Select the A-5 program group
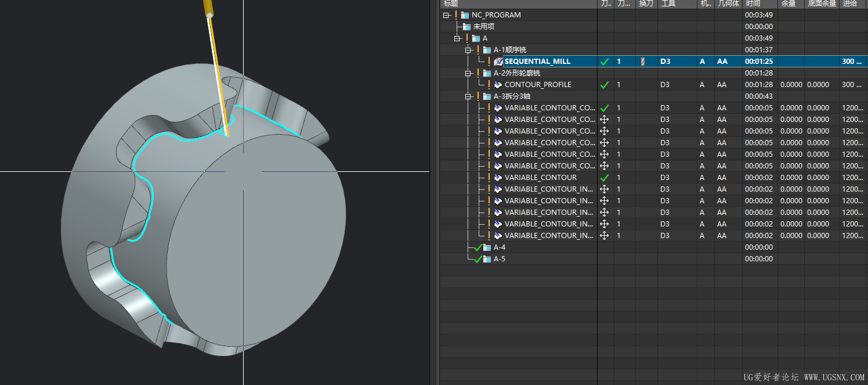Viewport: 868px width, 385px height. [x=499, y=259]
